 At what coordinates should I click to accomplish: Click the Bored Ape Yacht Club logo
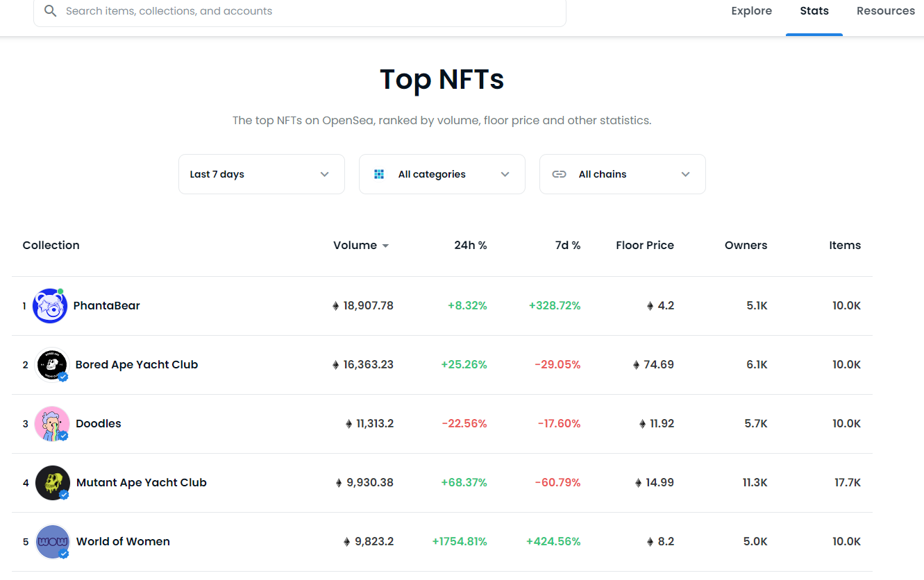(52, 365)
